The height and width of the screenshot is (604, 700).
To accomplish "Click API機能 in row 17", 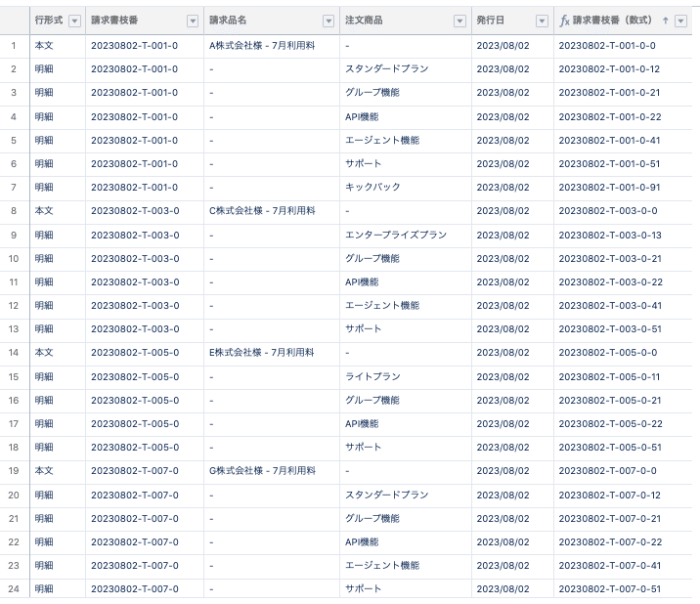I will pyautogui.click(x=362, y=423).
